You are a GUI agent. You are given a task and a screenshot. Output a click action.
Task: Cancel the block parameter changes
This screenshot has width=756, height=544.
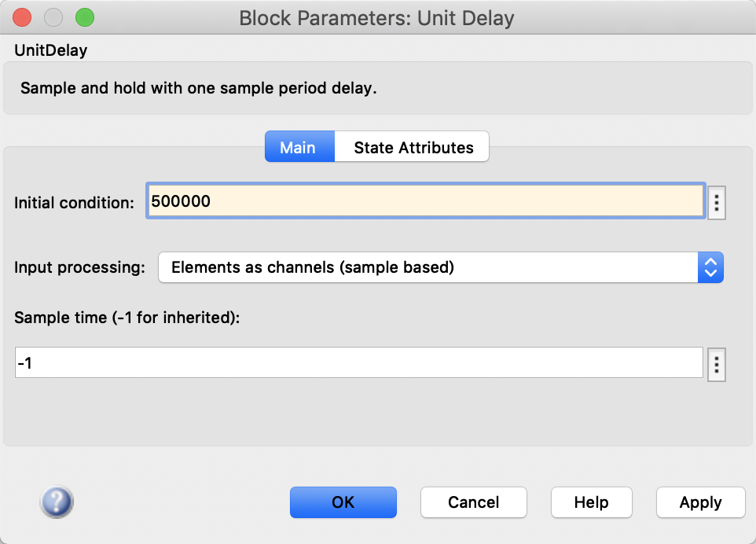tap(473, 502)
